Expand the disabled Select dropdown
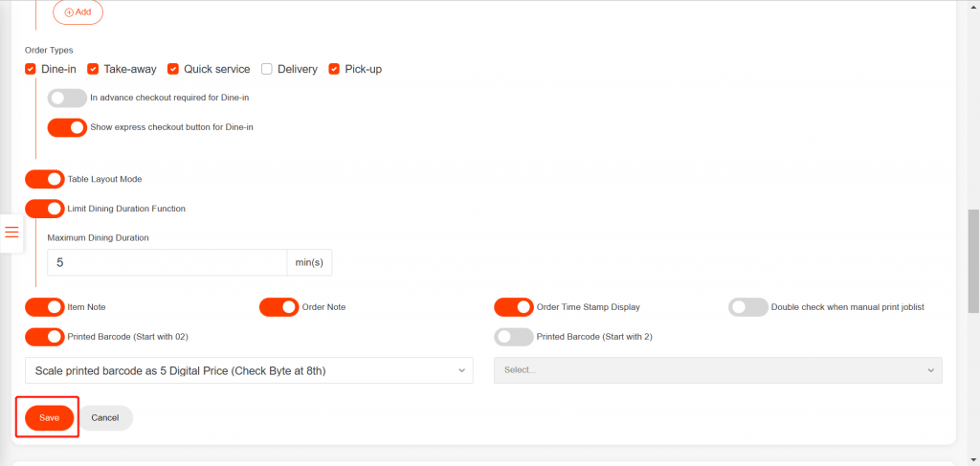The width and height of the screenshot is (980, 466). pyautogui.click(x=718, y=370)
